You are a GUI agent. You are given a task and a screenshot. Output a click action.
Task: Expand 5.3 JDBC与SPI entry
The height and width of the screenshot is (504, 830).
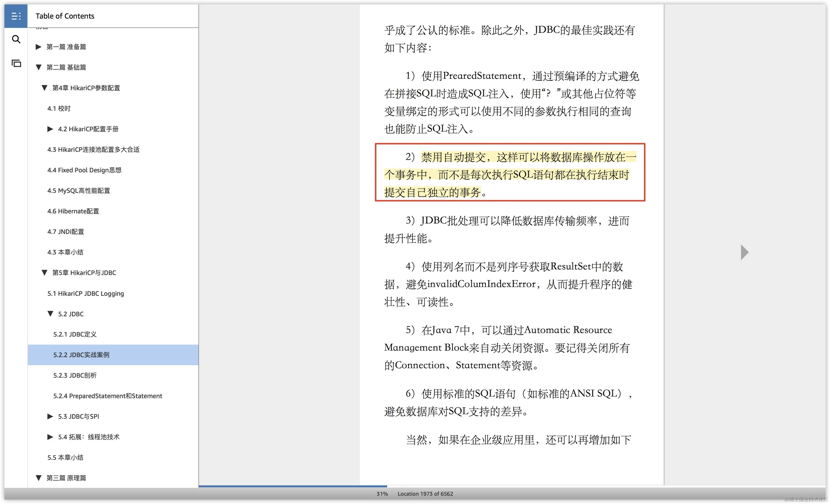50,416
